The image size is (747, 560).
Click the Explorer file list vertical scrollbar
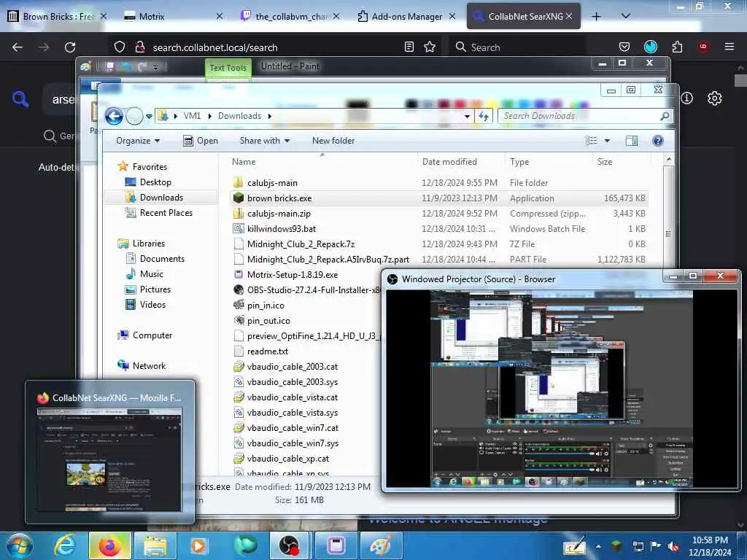point(668,233)
